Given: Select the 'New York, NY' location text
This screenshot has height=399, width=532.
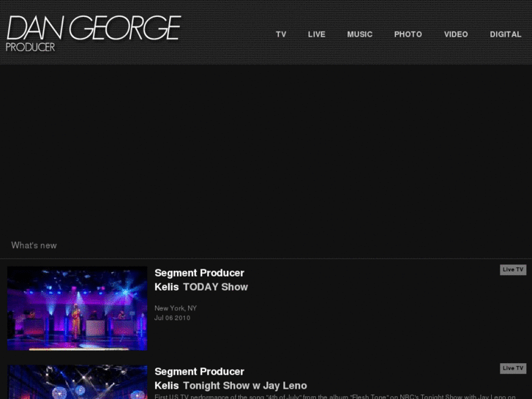Looking at the screenshot, I should click(176, 308).
